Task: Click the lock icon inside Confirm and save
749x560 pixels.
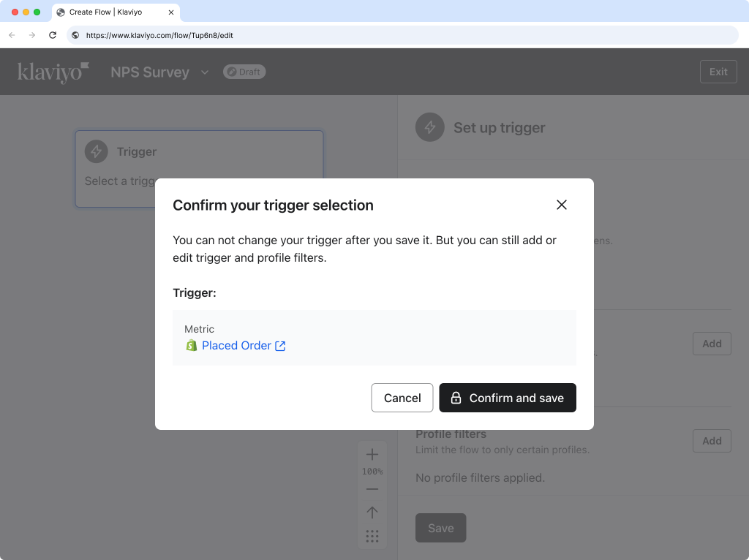Action: tap(456, 398)
